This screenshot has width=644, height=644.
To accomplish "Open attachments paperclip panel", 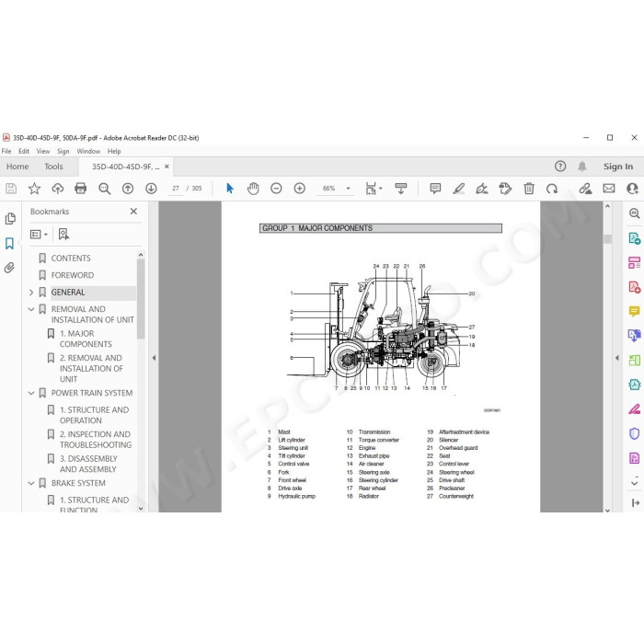I will (x=9, y=268).
